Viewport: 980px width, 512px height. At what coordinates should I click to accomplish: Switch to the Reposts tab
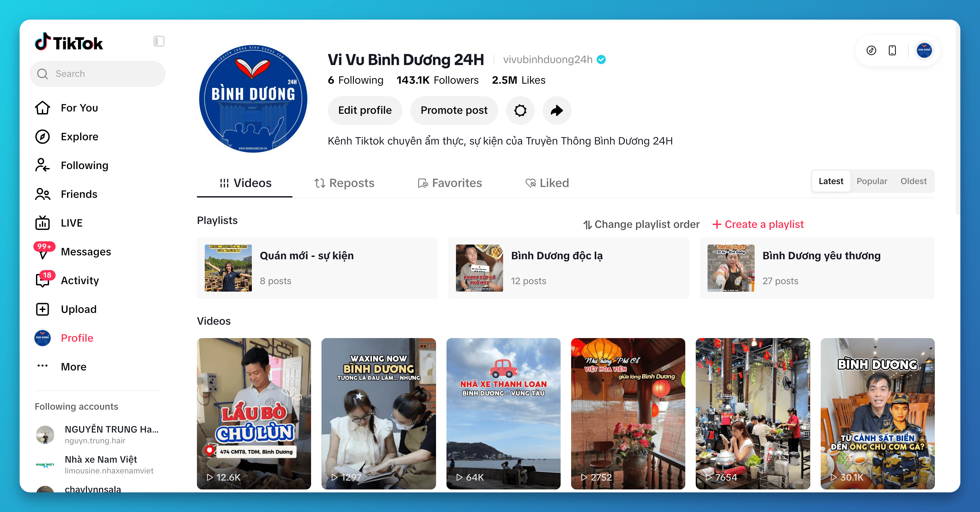pos(344,183)
